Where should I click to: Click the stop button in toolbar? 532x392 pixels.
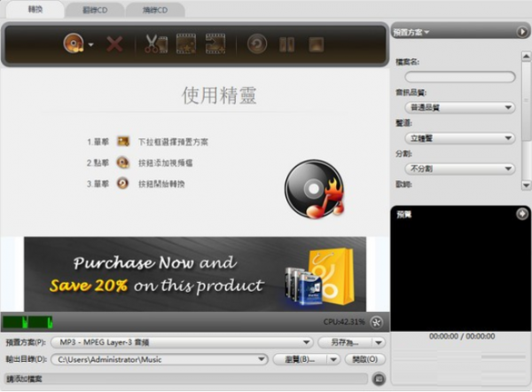tap(317, 44)
